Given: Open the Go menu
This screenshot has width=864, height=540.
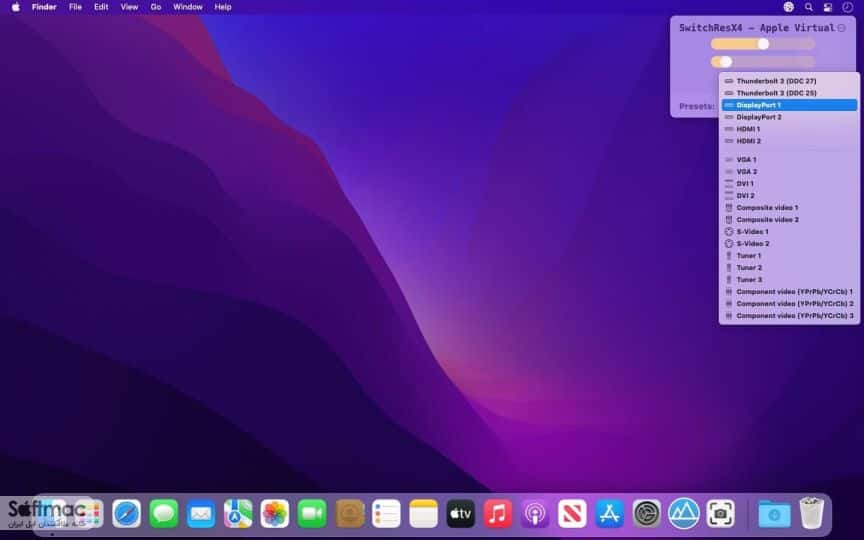Looking at the screenshot, I should pos(156,7).
